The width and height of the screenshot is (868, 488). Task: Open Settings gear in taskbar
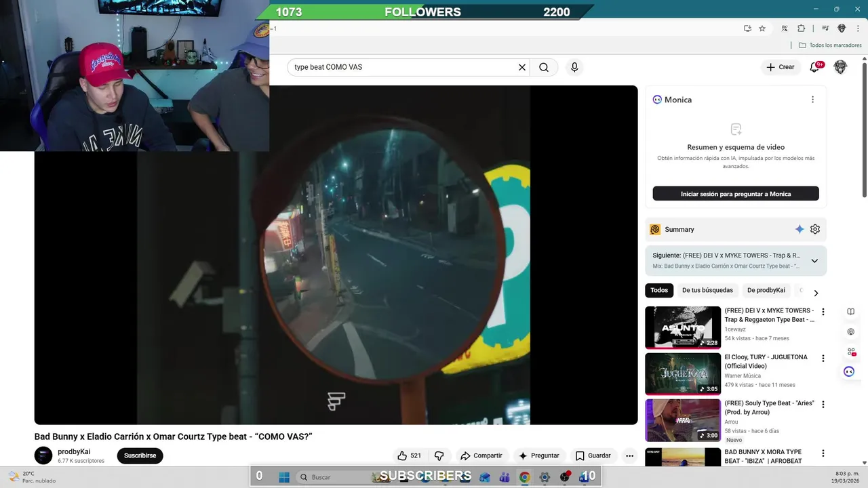544,477
